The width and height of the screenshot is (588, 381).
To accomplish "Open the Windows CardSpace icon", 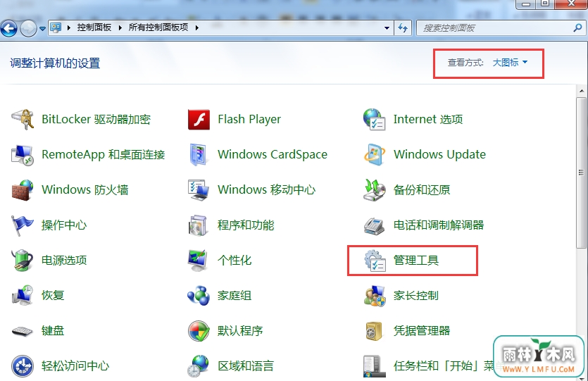I will point(198,154).
